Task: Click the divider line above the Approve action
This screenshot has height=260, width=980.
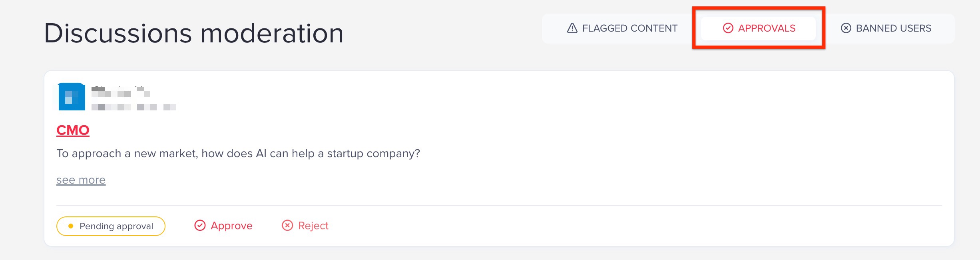Action: click(x=499, y=206)
